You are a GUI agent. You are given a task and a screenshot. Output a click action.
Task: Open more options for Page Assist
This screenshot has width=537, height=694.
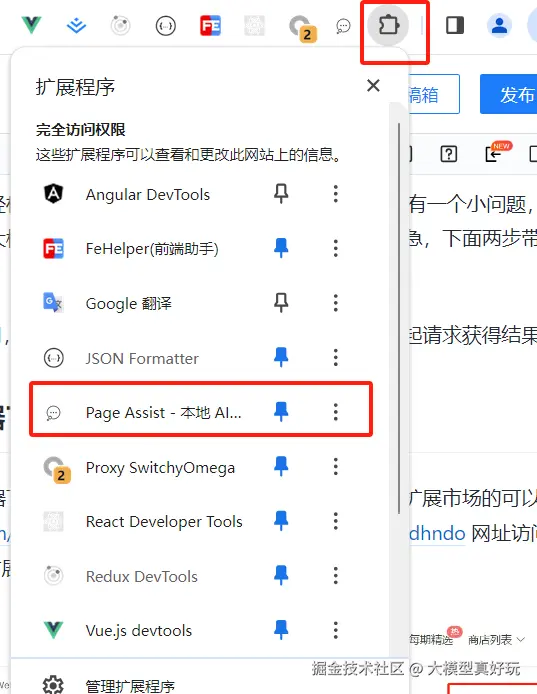[336, 412]
